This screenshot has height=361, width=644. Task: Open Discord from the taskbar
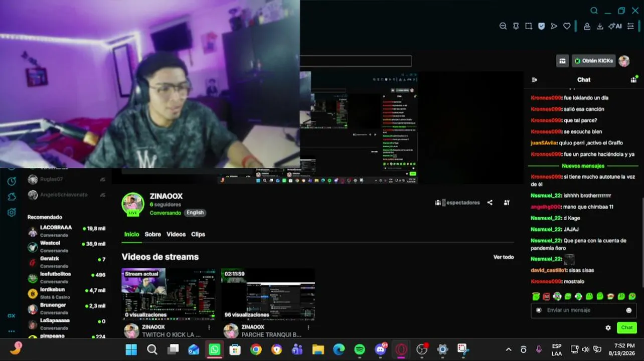pos(381,349)
